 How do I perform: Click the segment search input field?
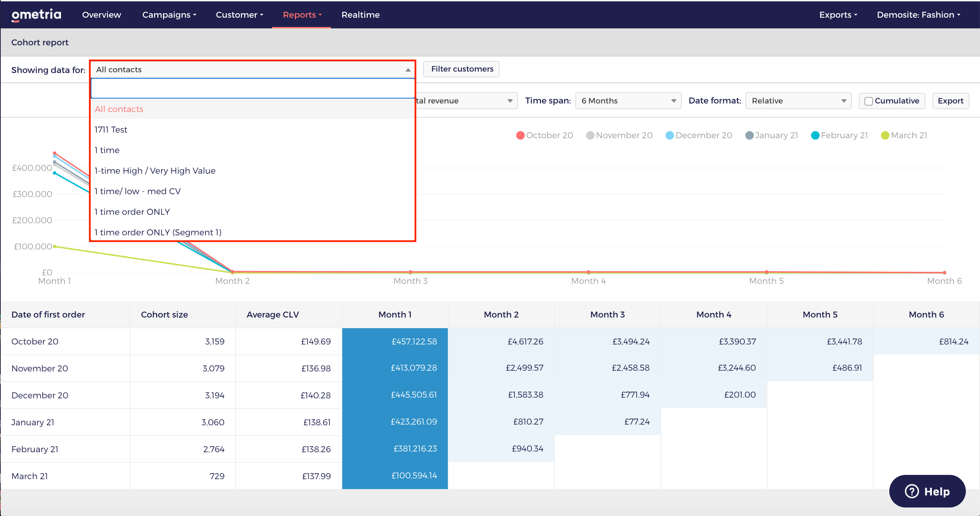point(252,88)
